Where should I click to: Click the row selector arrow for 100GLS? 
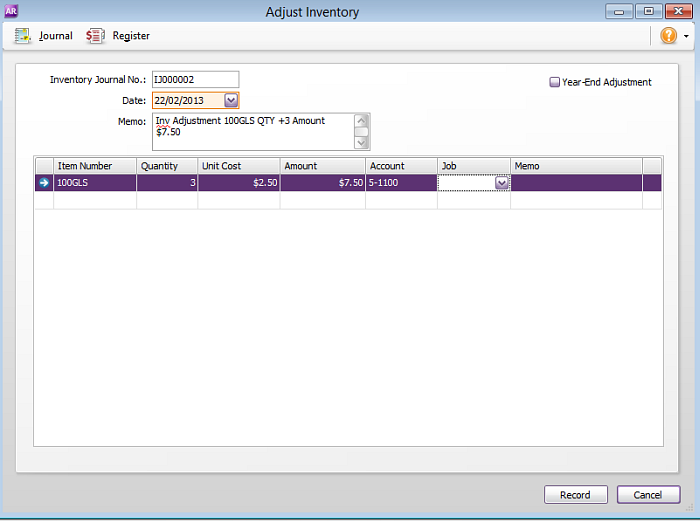[x=44, y=183]
